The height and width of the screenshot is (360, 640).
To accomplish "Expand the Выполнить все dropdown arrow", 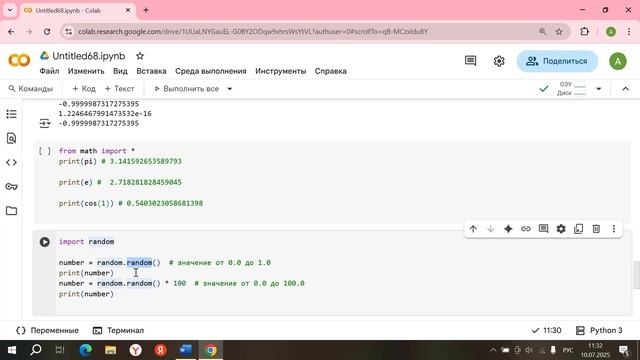I will click(230, 89).
